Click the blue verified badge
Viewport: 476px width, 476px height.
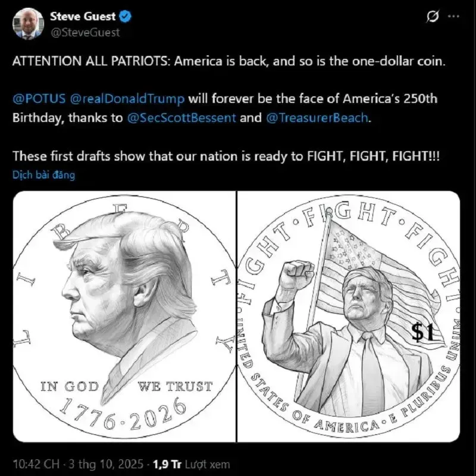tap(125, 16)
